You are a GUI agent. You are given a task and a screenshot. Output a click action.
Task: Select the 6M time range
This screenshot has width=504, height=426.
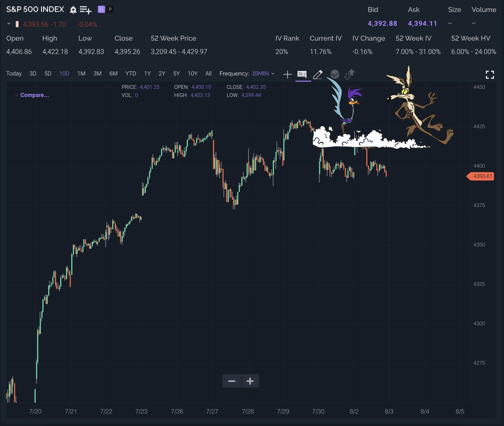(113, 74)
